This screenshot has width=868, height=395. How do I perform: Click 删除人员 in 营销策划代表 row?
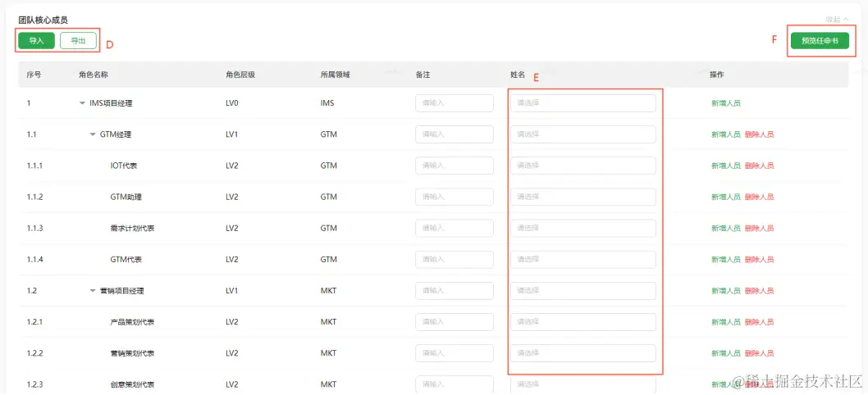click(760, 353)
